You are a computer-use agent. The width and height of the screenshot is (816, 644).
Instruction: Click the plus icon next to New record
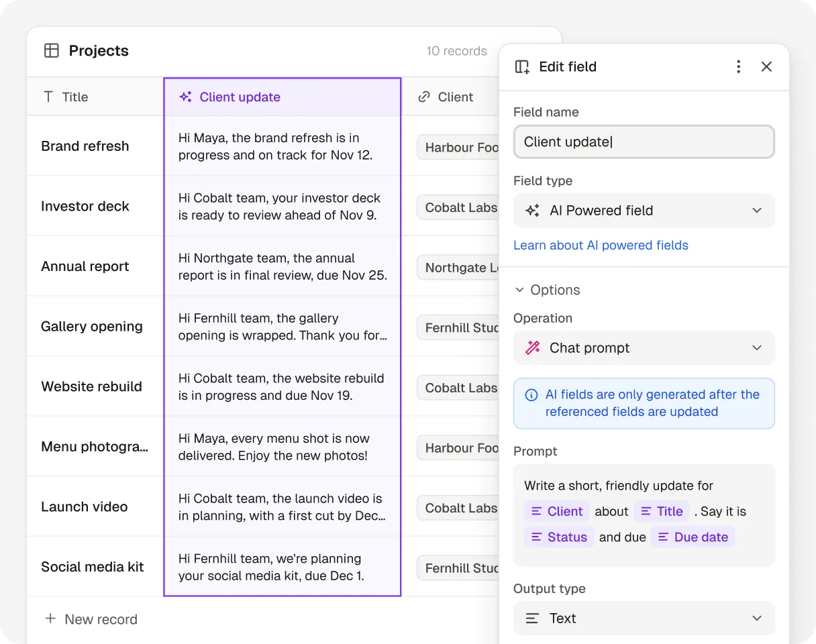pyautogui.click(x=50, y=619)
